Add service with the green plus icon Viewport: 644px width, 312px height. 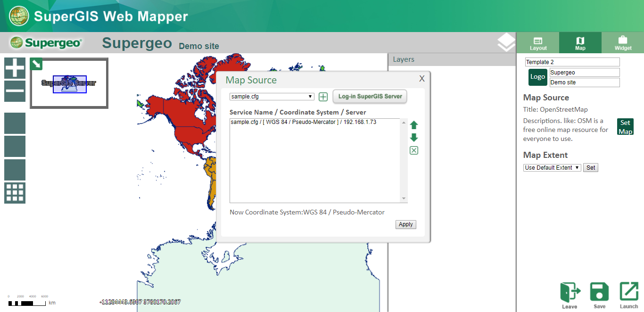point(323,97)
